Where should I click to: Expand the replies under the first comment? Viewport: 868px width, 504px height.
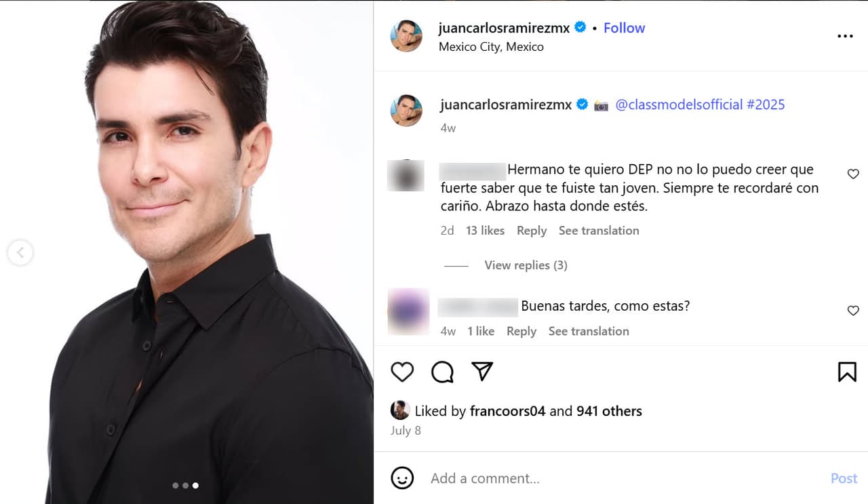[526, 265]
